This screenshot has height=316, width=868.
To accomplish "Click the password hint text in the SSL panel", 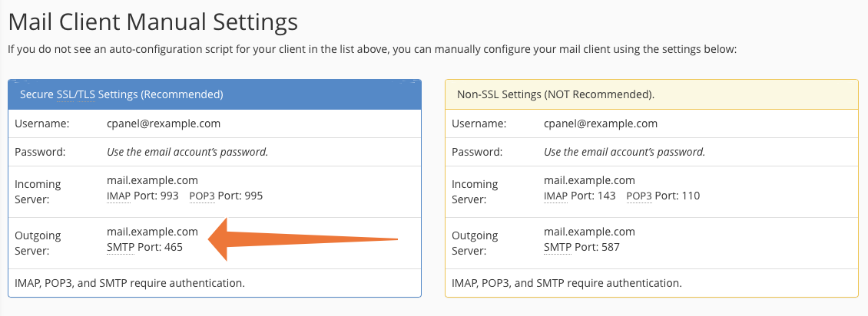I will (x=187, y=152).
